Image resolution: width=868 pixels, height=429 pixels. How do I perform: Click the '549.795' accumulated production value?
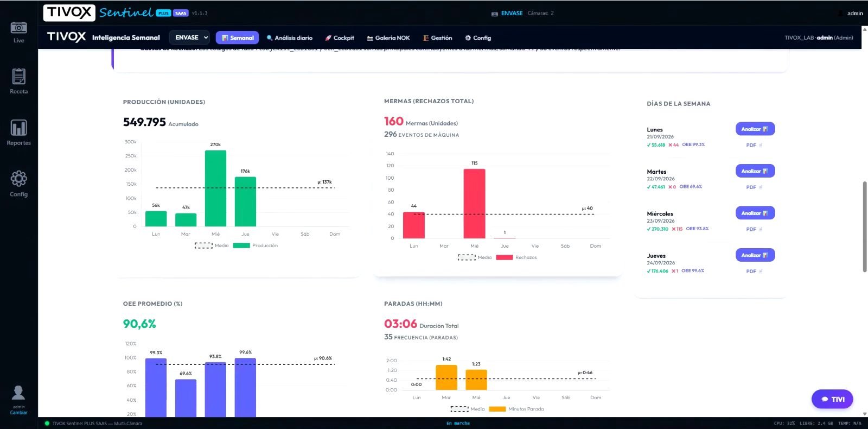144,122
